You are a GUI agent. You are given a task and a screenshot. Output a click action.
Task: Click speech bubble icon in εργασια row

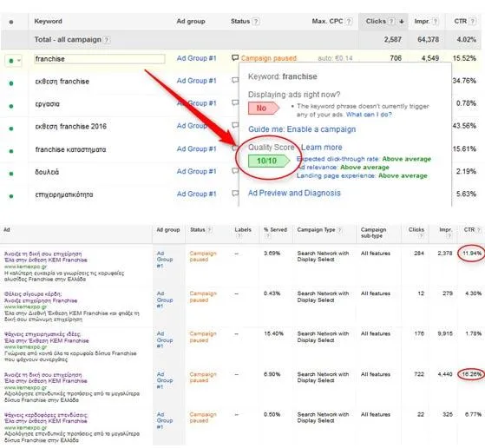[235, 102]
